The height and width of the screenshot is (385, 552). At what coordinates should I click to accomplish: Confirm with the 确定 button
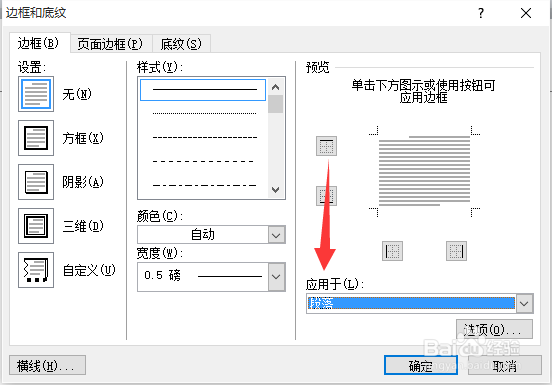coord(421,366)
